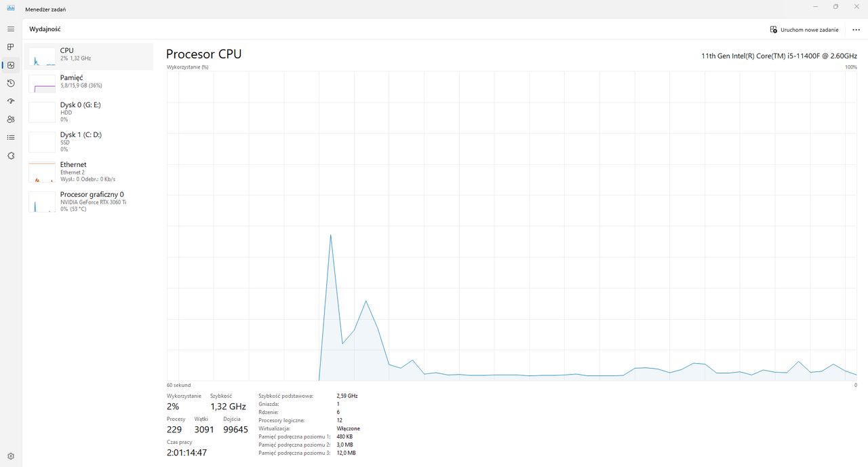This screenshot has height=467, width=868.
Task: Select Procesor graficzny 0 entry
Action: pos(88,202)
